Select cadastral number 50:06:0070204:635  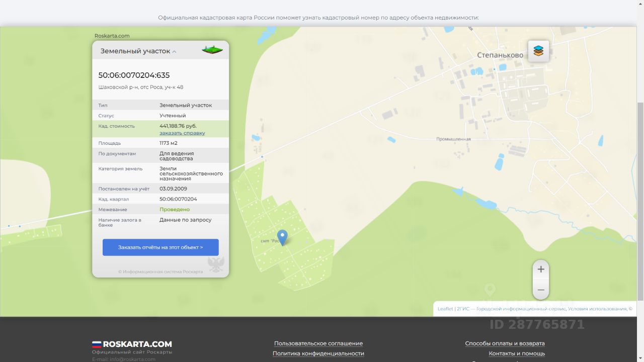pyautogui.click(x=134, y=75)
